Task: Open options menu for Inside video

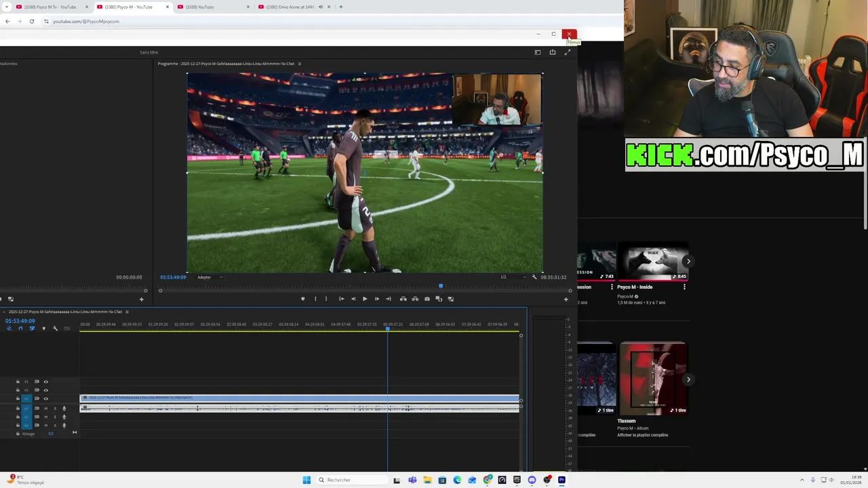Action: (684, 287)
